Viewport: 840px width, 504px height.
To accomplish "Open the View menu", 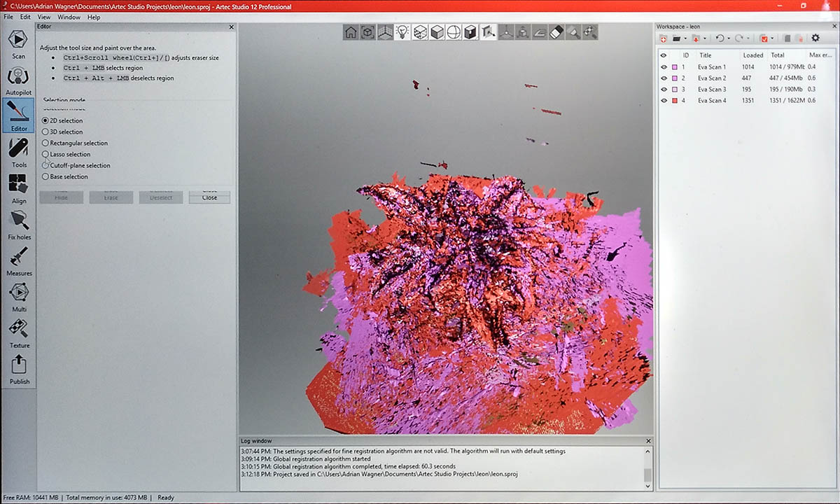I will point(43,17).
